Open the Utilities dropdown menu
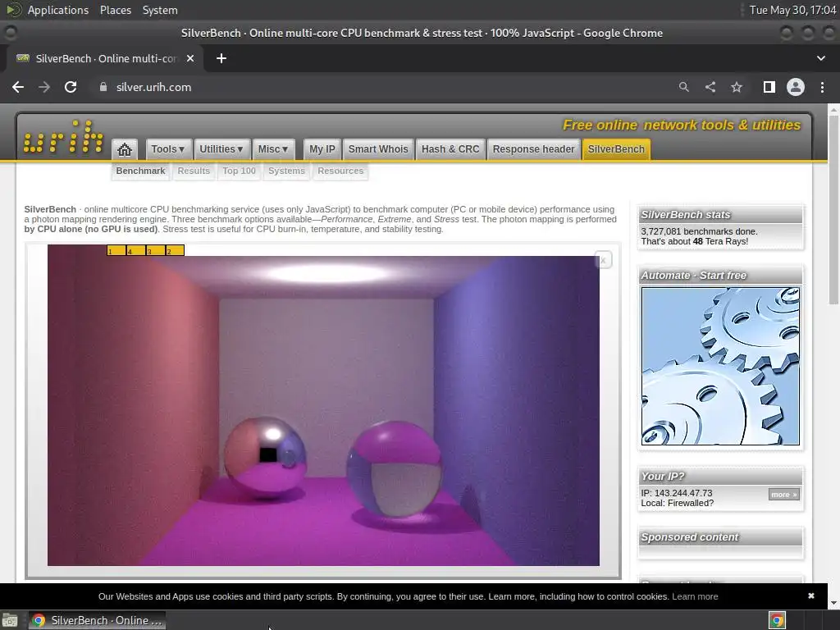840x630 pixels. tap(221, 149)
